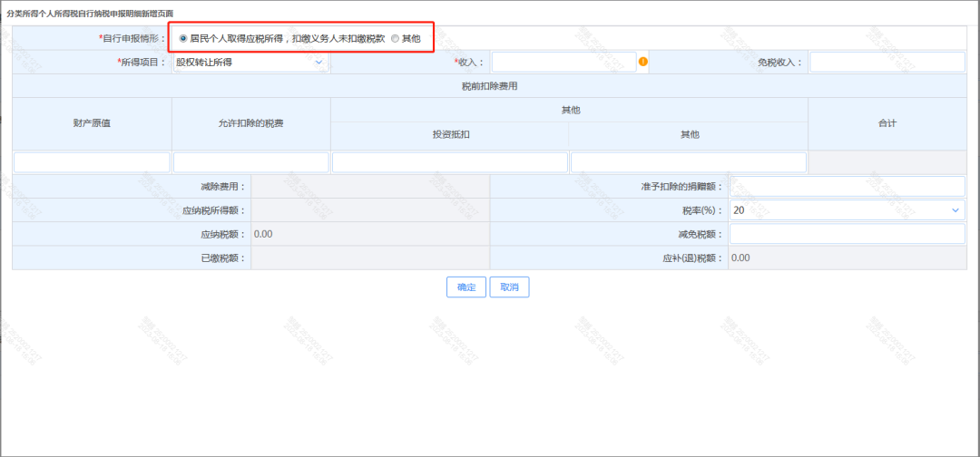Click the 准予扣除的捐赠额 input field
The width and height of the screenshot is (980, 457).
(847, 187)
